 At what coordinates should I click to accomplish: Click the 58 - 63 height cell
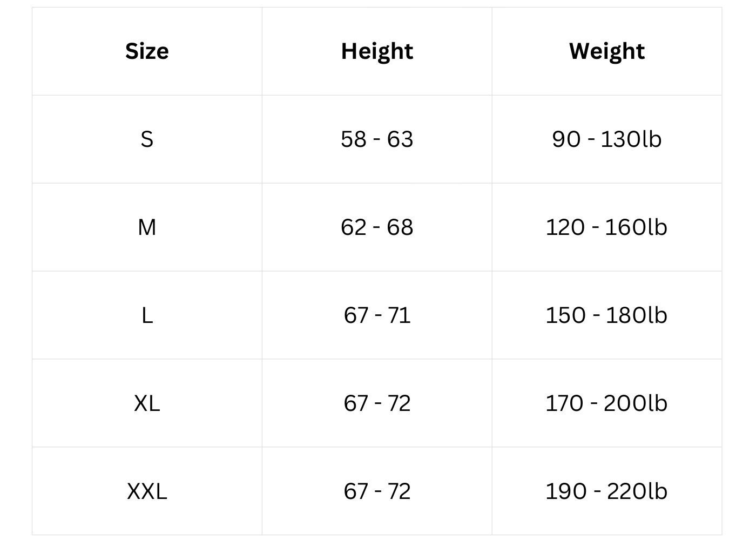[377, 139]
